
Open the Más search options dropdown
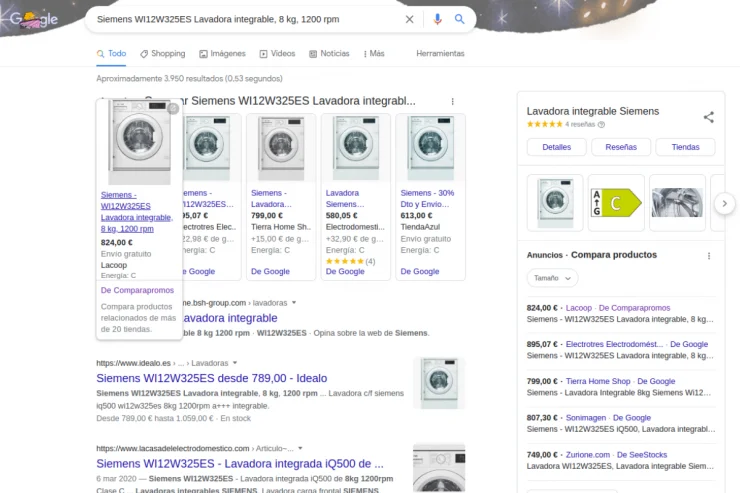374,54
